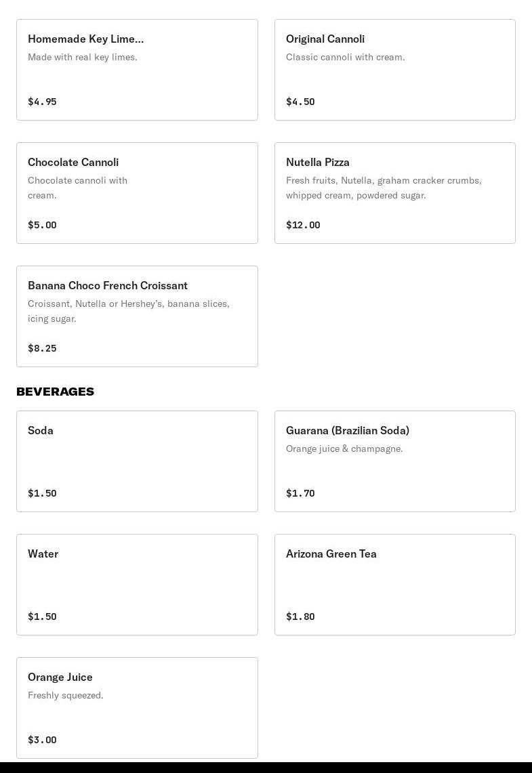Click the $1.70 Guarana price
The image size is (532, 773).
(300, 493)
